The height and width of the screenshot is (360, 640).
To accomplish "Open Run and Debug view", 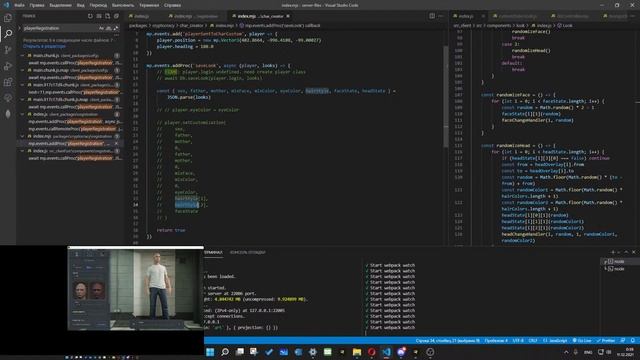I will click(8, 66).
